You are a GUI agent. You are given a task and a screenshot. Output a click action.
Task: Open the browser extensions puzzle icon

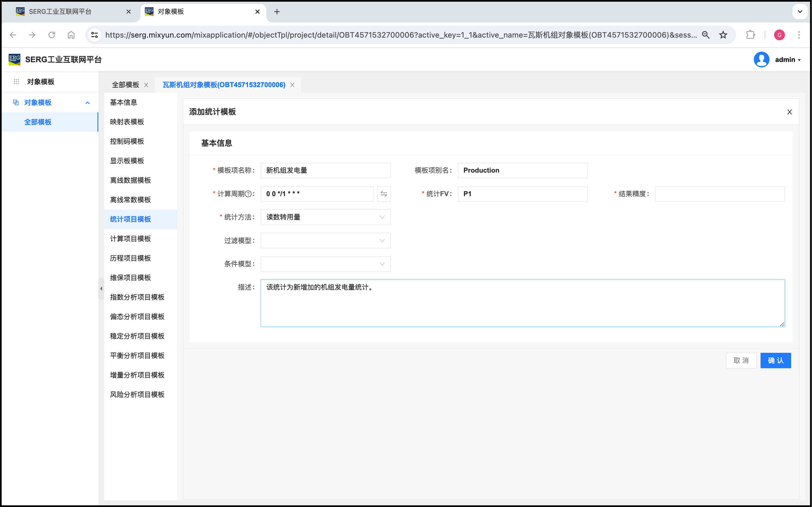click(750, 35)
